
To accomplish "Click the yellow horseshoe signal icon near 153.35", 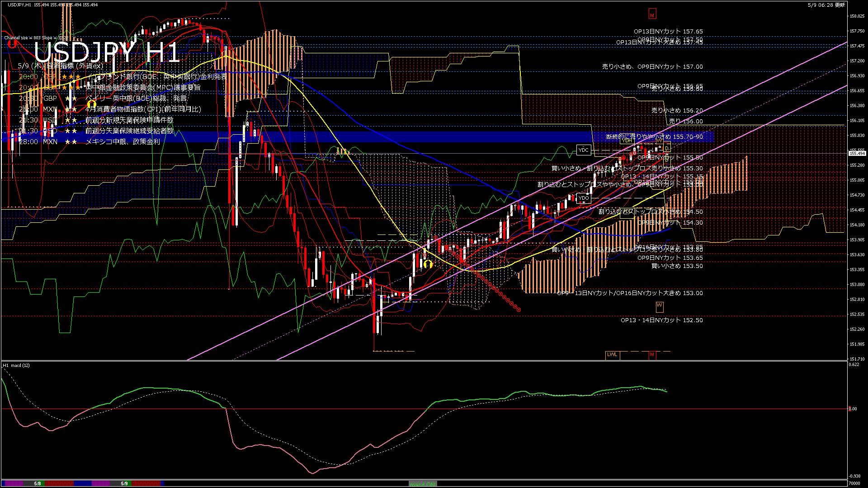I will 428,264.
